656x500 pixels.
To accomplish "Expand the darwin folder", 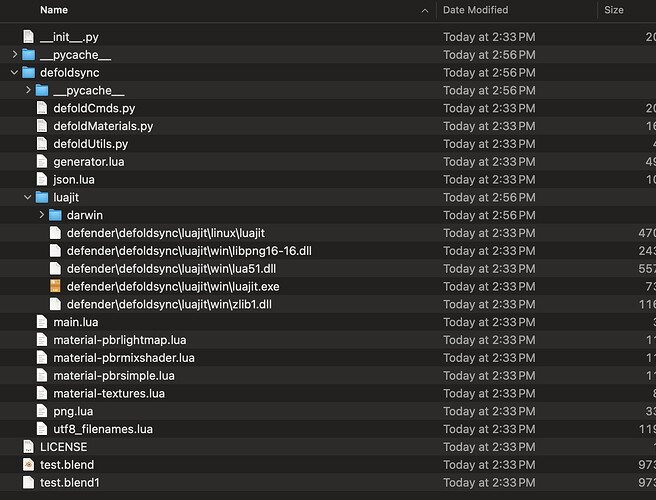I will pos(42,215).
